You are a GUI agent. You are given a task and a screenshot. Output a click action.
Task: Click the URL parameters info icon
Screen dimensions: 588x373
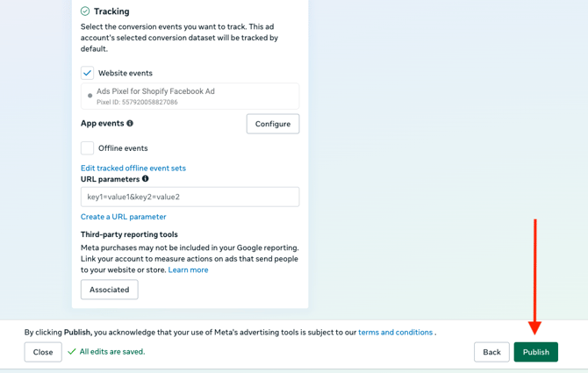point(146,179)
